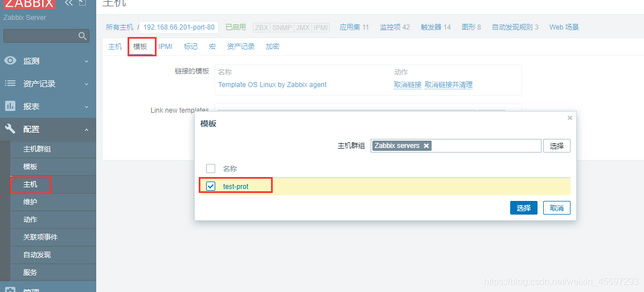Image resolution: width=644 pixels, height=292 pixels.
Task: Open 主机 in the sidebar menu
Action: pos(30,184)
